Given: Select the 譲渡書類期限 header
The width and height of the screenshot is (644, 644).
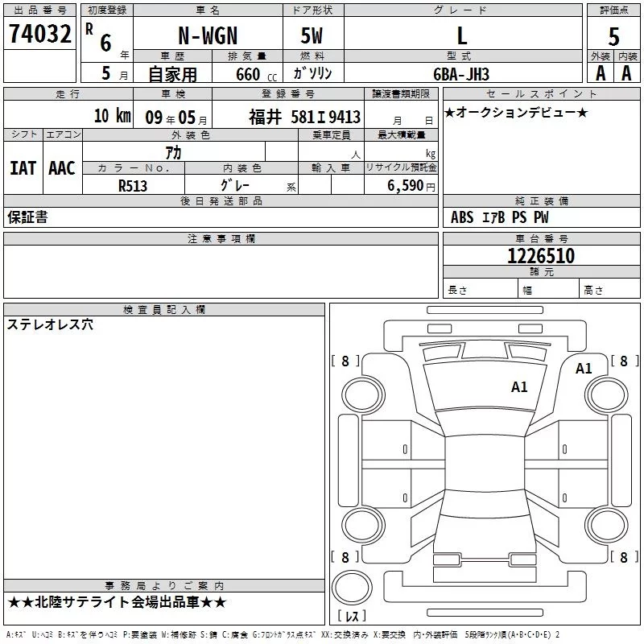Looking at the screenshot, I should coord(401,94).
